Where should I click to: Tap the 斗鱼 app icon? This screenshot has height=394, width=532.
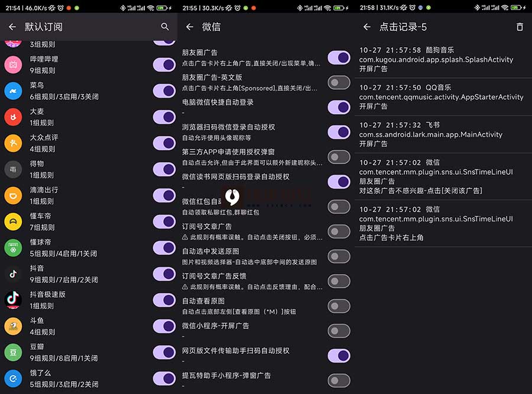(13, 326)
